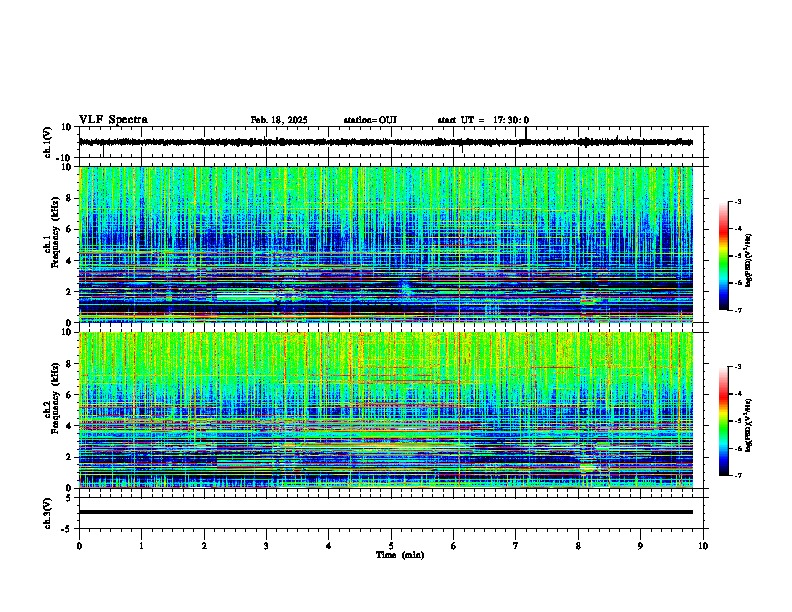792x612 pixels.
Task: Click the time axis tick label '3'
Action: [x=266, y=546]
